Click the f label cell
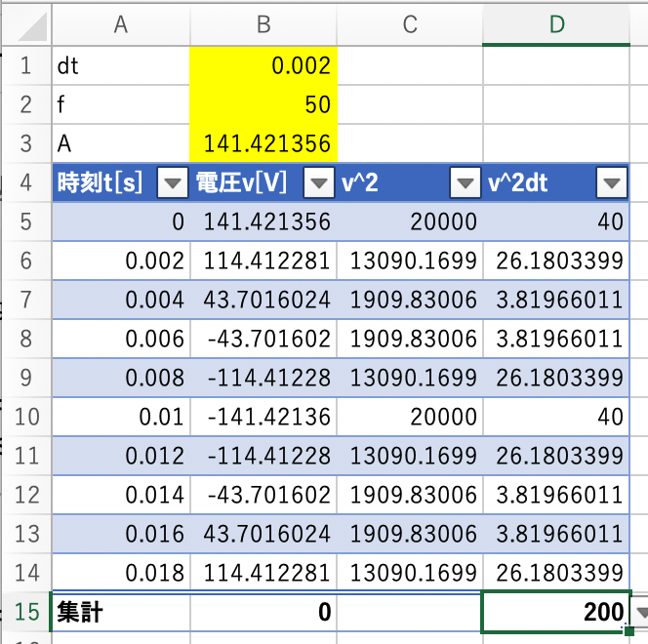Screen dimensions: 648x644 click(x=121, y=104)
